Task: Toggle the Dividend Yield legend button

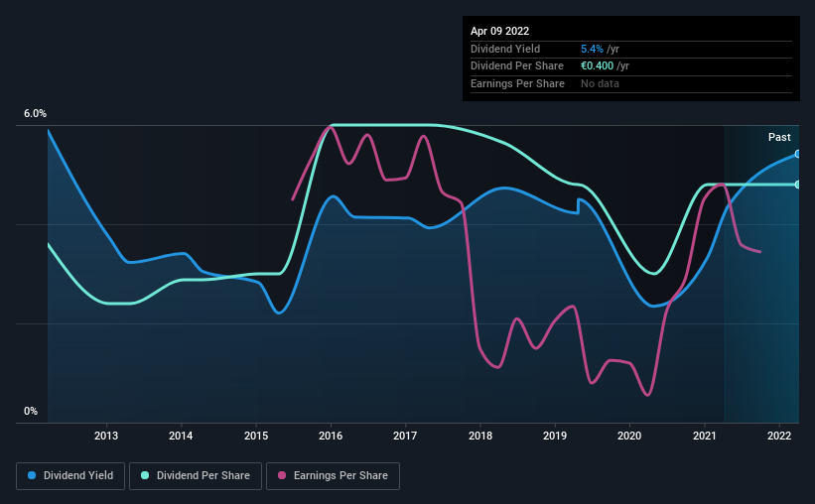Action: (x=70, y=476)
